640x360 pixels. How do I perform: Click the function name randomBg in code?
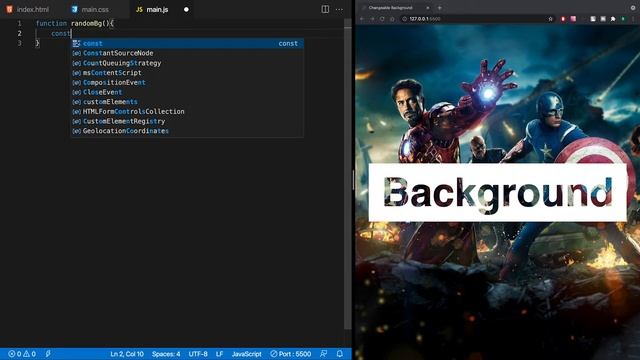pos(87,23)
